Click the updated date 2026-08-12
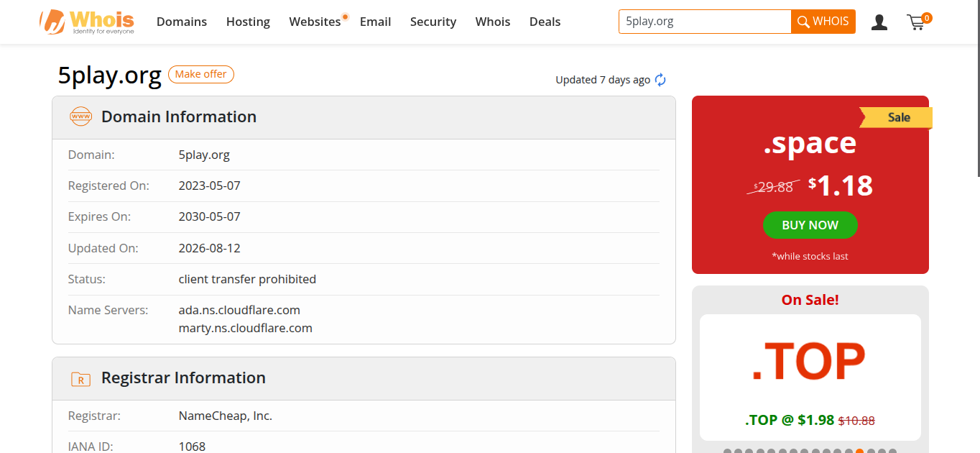The image size is (980, 453). pyautogui.click(x=209, y=248)
